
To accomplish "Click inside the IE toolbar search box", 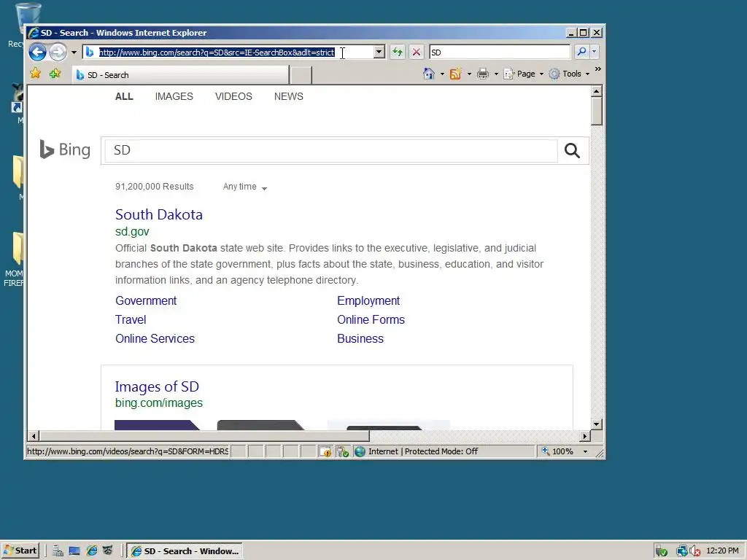I will pos(499,52).
